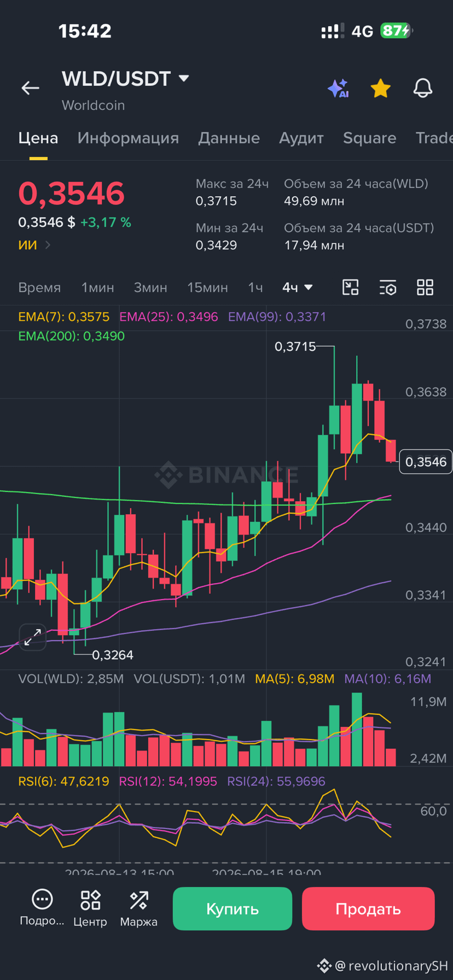
Task: Open the Маржа margin icon
Action: coord(138,908)
